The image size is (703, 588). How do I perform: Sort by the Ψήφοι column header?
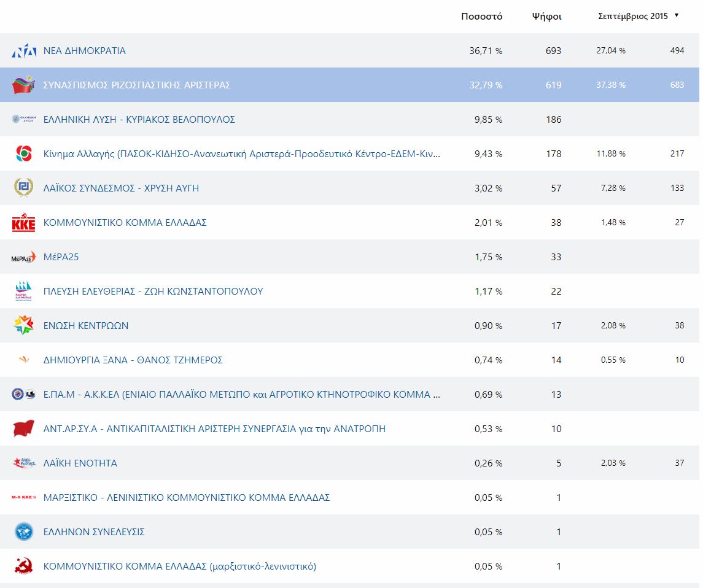(546, 17)
